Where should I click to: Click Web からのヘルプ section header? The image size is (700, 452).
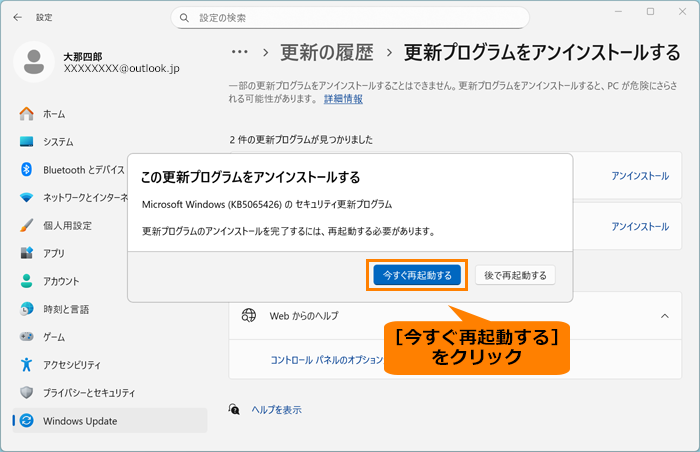455,316
